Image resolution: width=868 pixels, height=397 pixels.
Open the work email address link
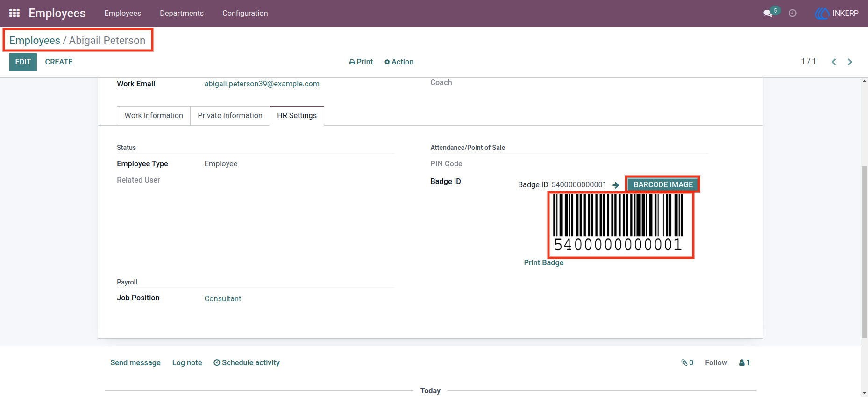pyautogui.click(x=262, y=84)
